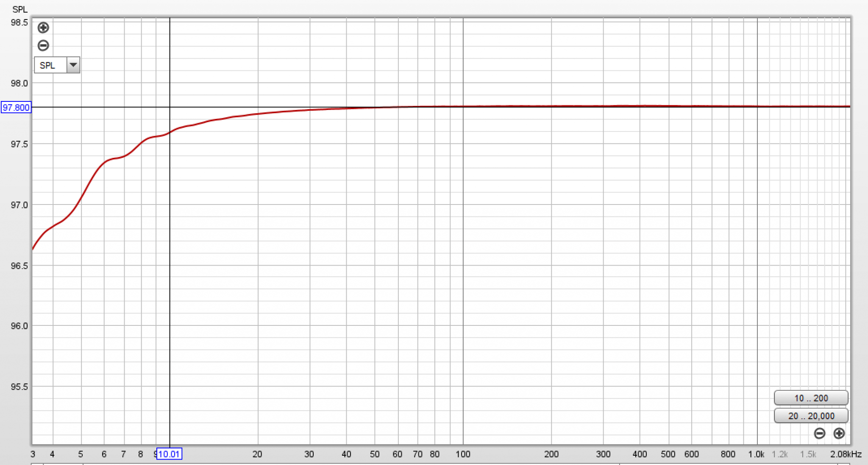Zoom out the vertical SPL axis with the minus icon
The width and height of the screenshot is (868, 465).
point(43,45)
